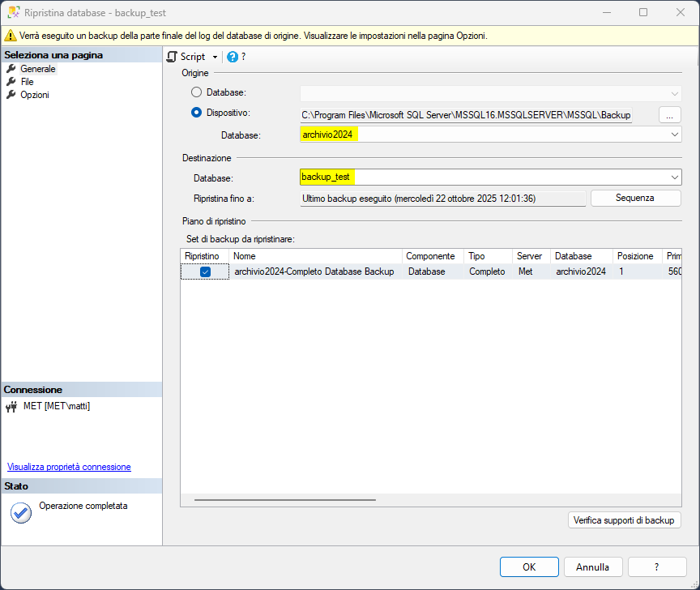Click the Nome column header

point(315,256)
